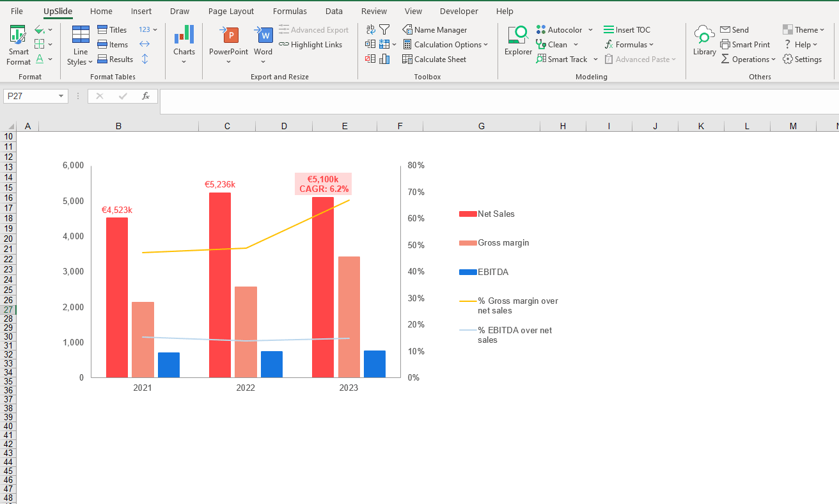839x504 pixels.
Task: Click the Name Manager icon
Action: pyautogui.click(x=407, y=29)
